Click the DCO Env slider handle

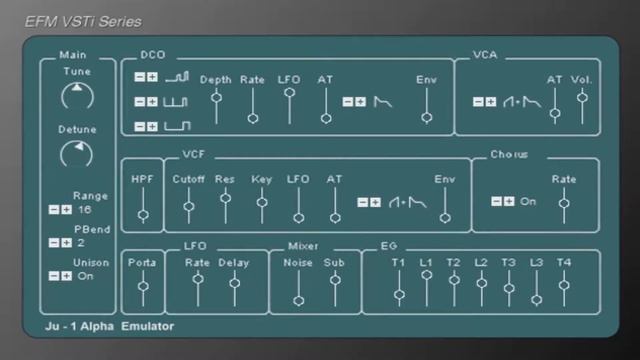pos(427,118)
